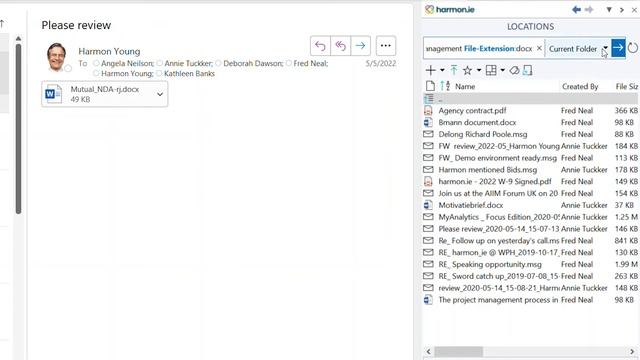Screen dimensions: 640x360
Task: Expand the Mutual_NDA-rj.docx attachment menu
Action: pos(160,94)
